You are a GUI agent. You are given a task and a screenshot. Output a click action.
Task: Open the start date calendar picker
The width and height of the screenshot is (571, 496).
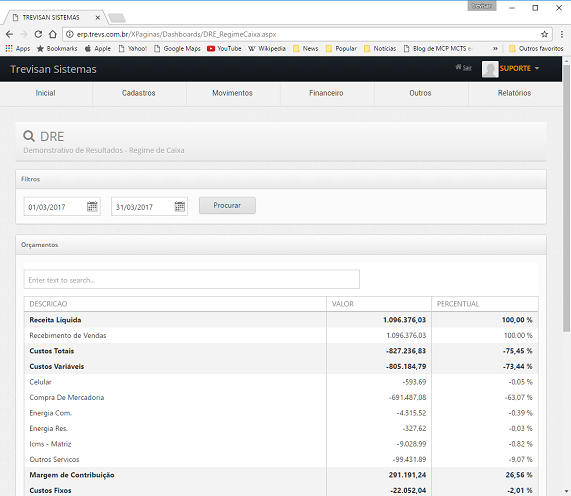click(x=92, y=206)
